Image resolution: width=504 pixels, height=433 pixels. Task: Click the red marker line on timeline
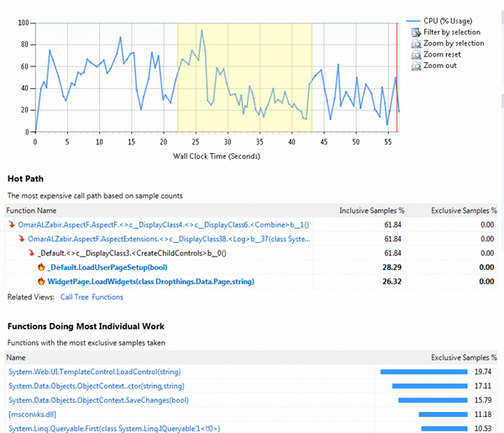396,76
